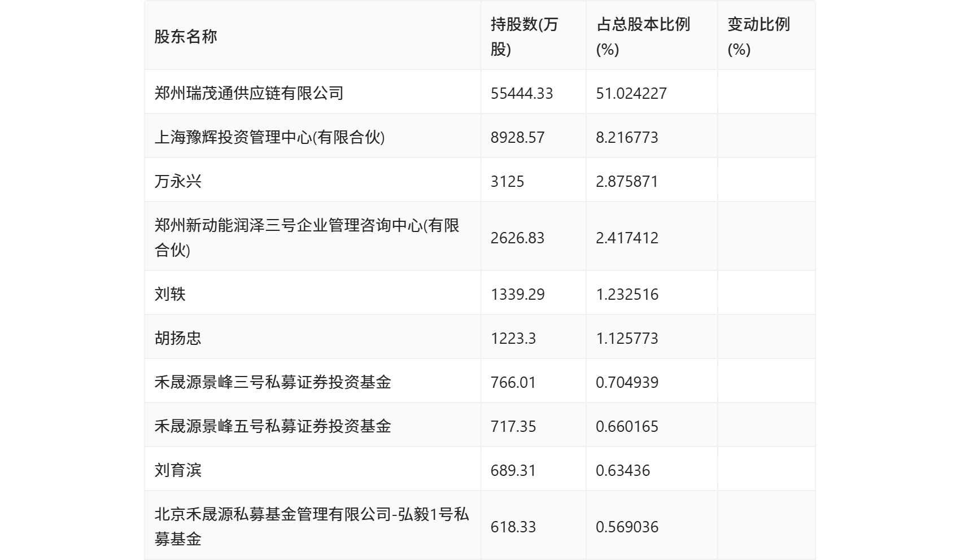960x560 pixels.
Task: Click the percentage 0.63436
Action: [x=623, y=470]
